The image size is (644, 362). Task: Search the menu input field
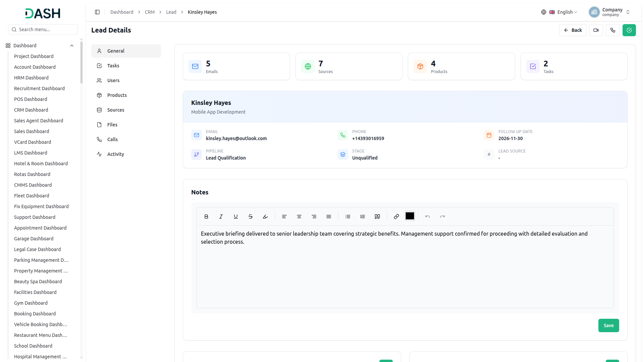[x=43, y=29]
